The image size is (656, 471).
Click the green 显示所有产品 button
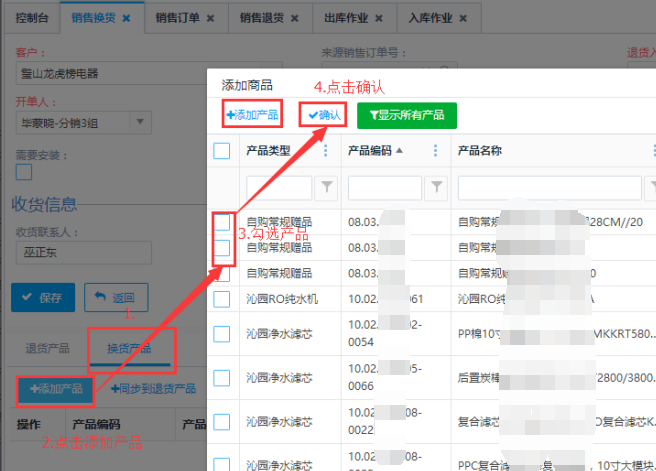click(x=406, y=115)
